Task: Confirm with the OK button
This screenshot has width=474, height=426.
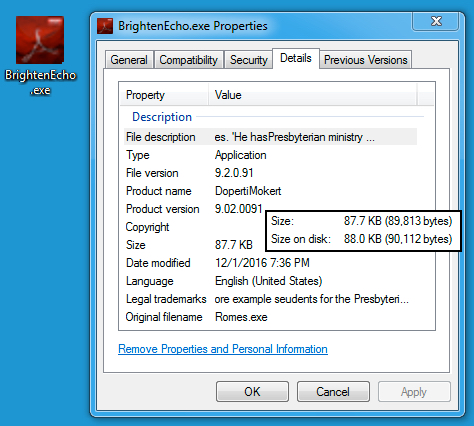Action: (x=252, y=392)
